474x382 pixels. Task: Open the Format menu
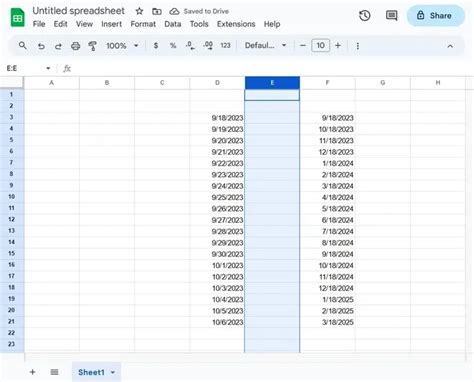143,24
